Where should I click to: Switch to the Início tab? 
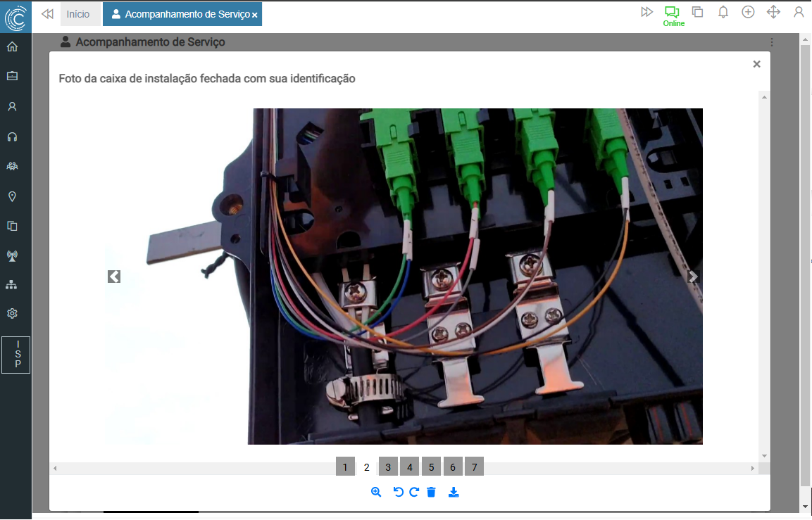[78, 14]
